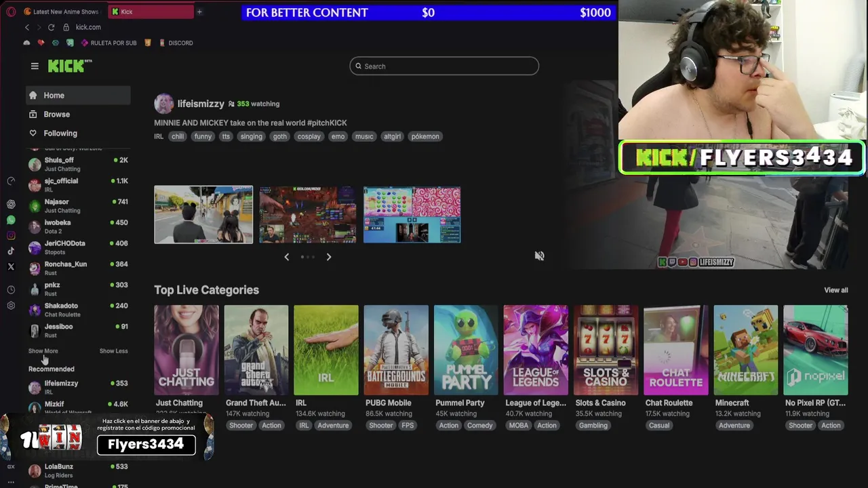The width and height of the screenshot is (868, 488).
Task: Open Minecraft category card
Action: [746, 350]
